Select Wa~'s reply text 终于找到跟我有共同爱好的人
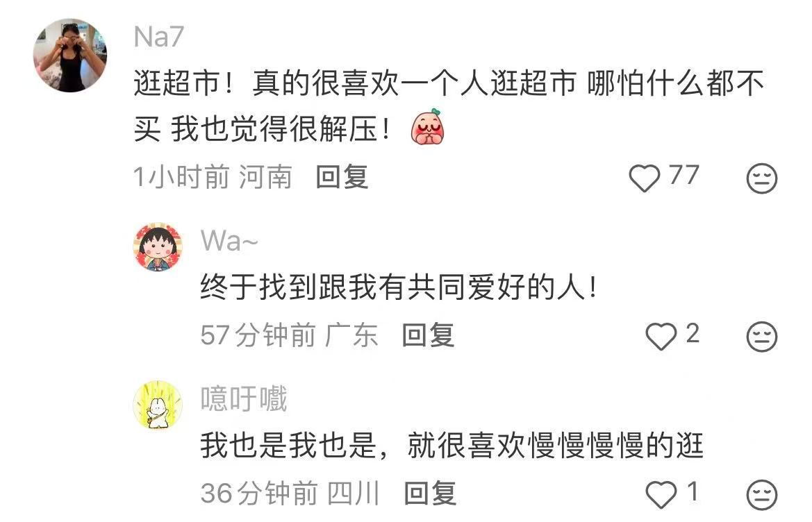Screen dimensions: 812x522 pyautogui.click(x=399, y=287)
